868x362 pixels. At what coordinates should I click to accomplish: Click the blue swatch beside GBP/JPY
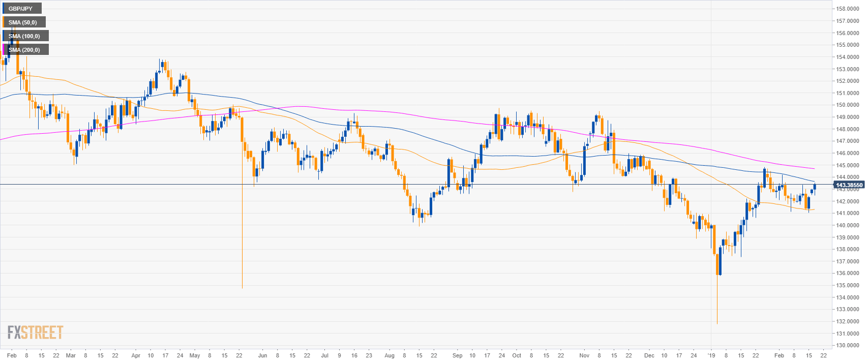pos(3,9)
